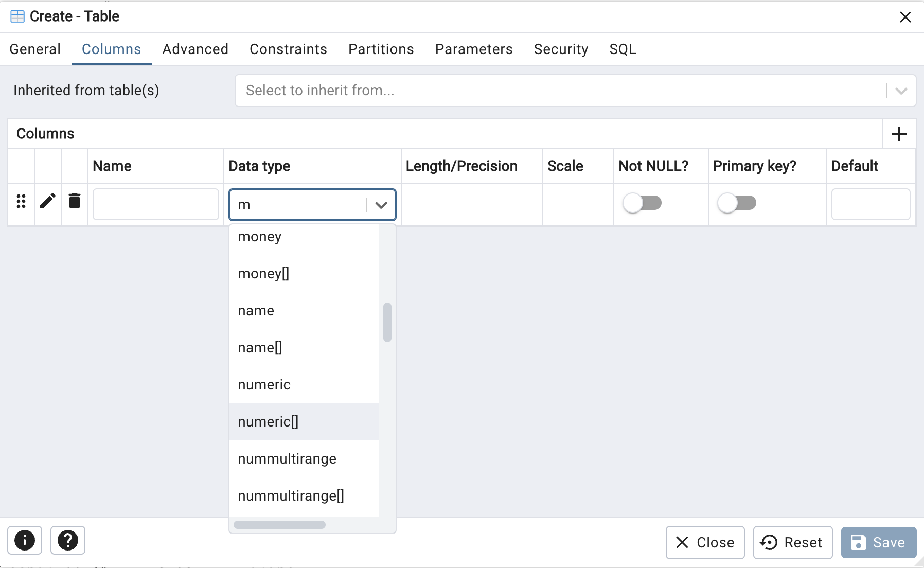924x568 pixels.
Task: Click the column Name input field
Action: [156, 204]
